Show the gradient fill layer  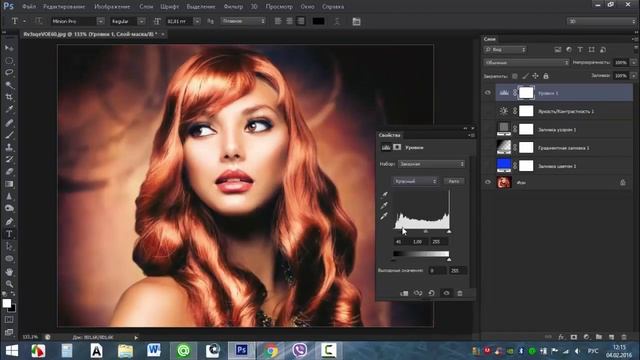tap(488, 148)
